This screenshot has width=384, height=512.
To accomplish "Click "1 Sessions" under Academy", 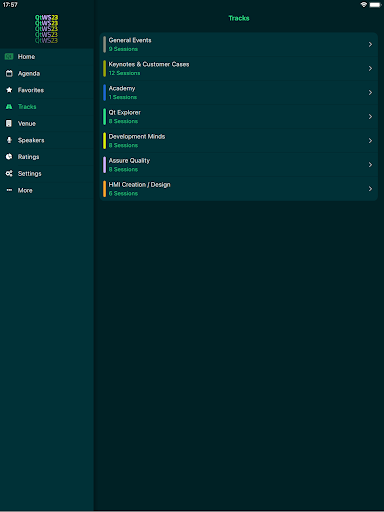I will pos(123,97).
